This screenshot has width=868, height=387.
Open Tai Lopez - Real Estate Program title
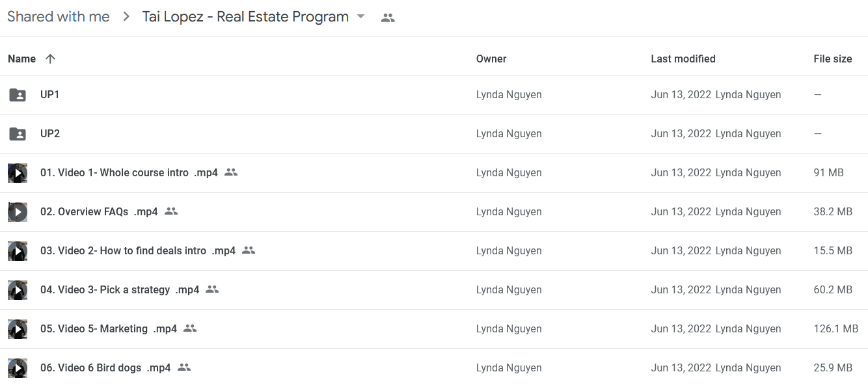point(245,17)
